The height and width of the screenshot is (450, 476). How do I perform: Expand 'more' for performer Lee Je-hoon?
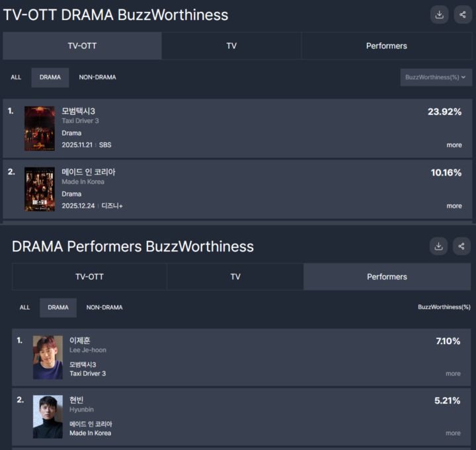tap(453, 374)
